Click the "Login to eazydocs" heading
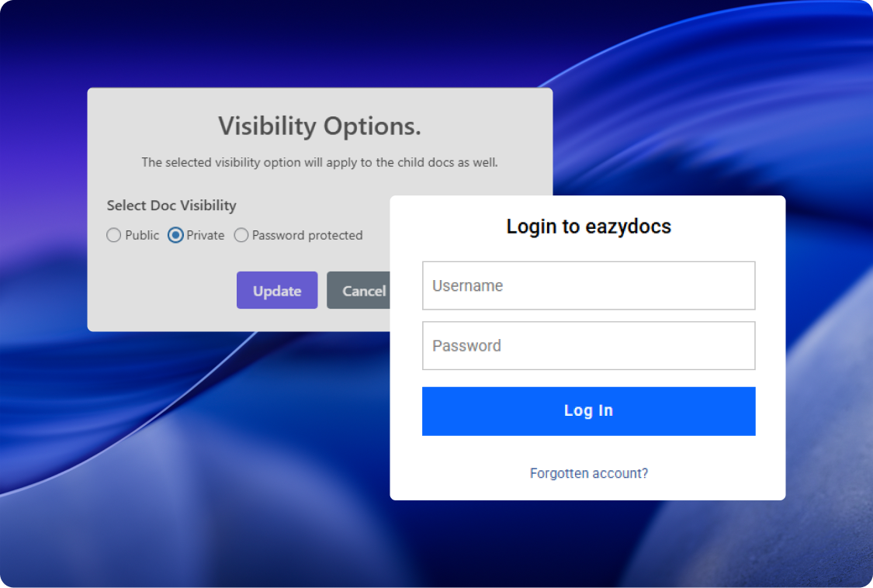 588,227
